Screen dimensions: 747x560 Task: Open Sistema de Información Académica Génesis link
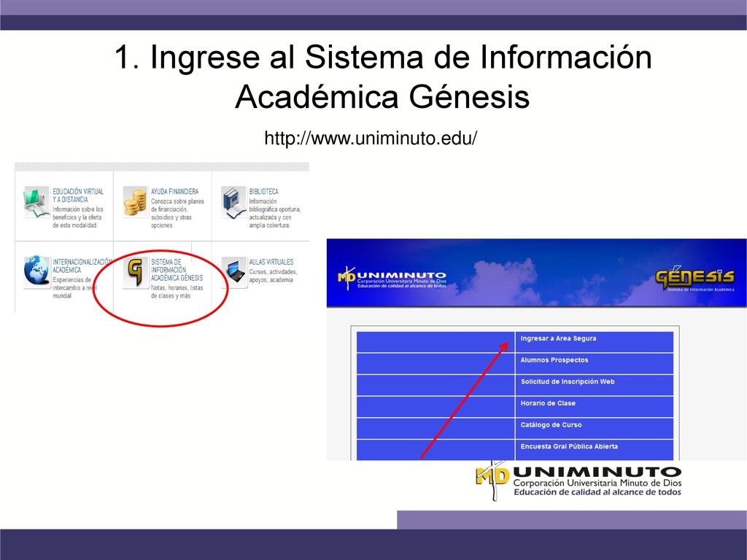tap(177, 270)
